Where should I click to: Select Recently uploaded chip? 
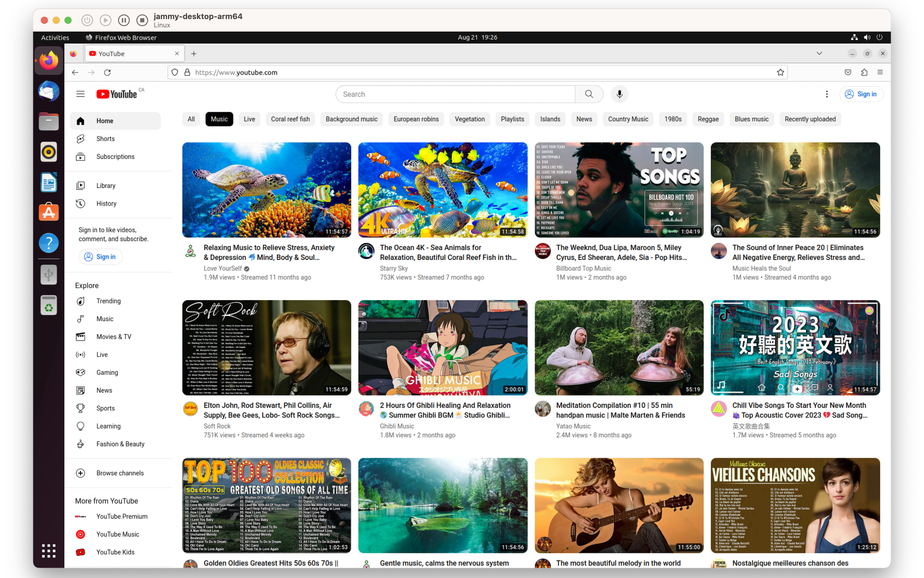[810, 119]
